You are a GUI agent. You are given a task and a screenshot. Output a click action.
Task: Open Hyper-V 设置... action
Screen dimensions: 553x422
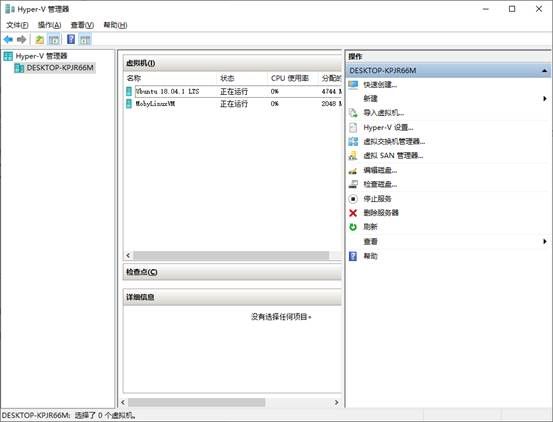pos(388,127)
